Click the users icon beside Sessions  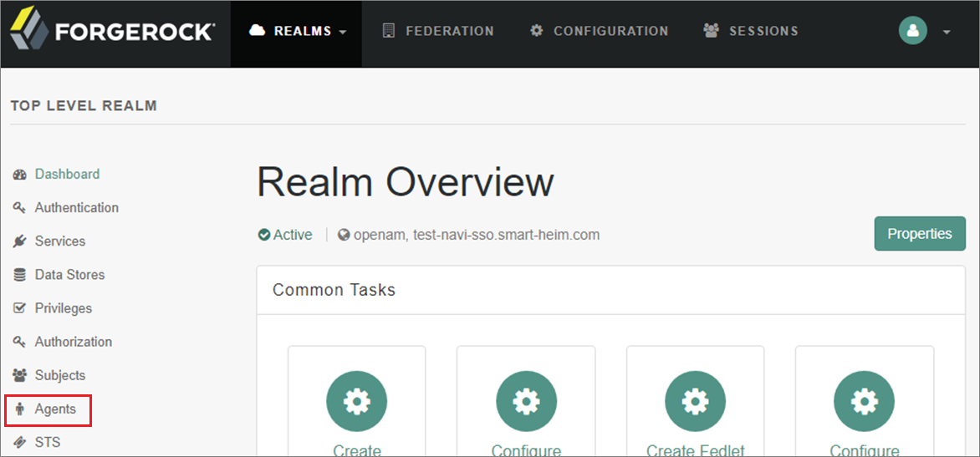(x=712, y=31)
